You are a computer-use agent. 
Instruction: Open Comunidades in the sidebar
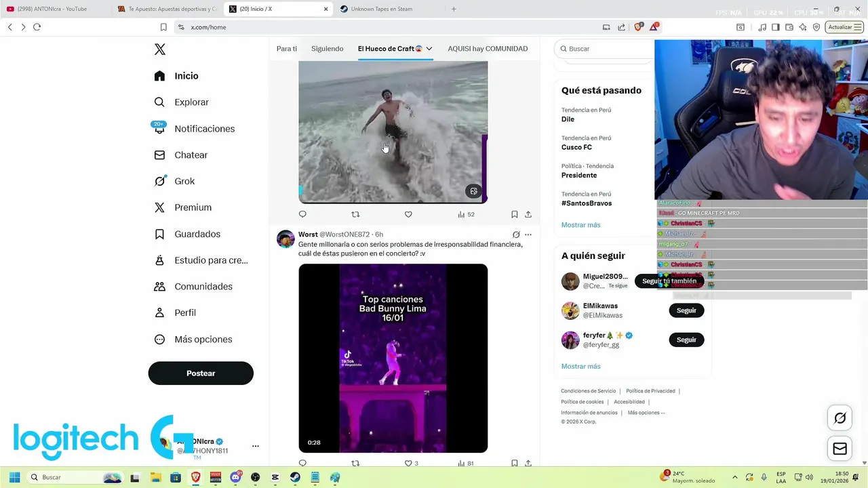(193, 286)
